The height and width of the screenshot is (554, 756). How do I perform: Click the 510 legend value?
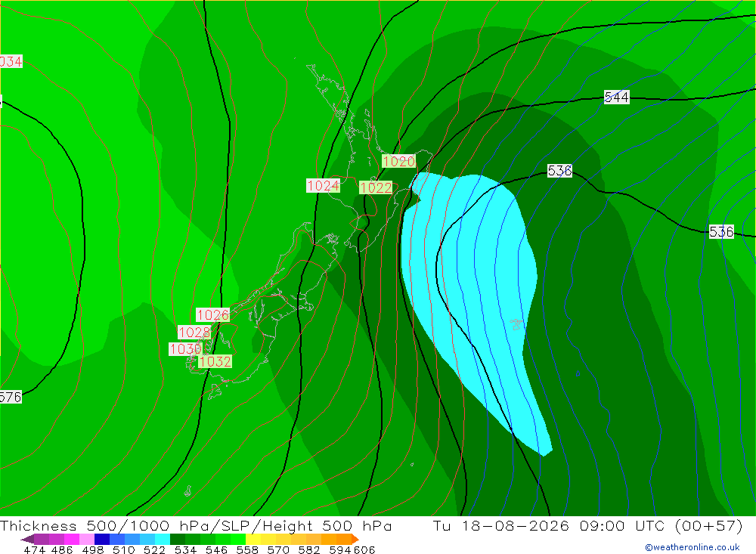coord(124,549)
